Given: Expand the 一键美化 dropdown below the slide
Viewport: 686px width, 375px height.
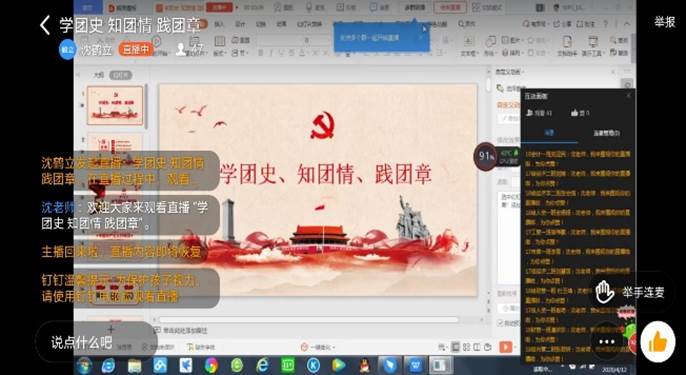Looking at the screenshot, I should coord(318,347).
